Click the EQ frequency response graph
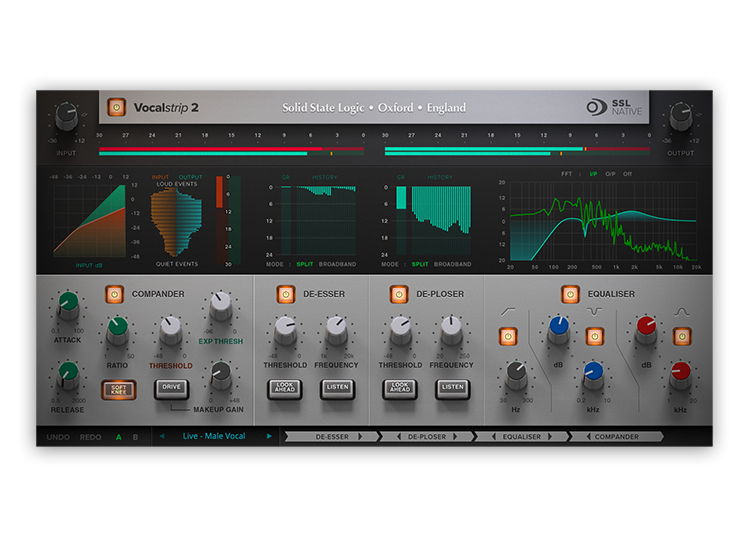The height and width of the screenshot is (538, 750). click(x=603, y=221)
